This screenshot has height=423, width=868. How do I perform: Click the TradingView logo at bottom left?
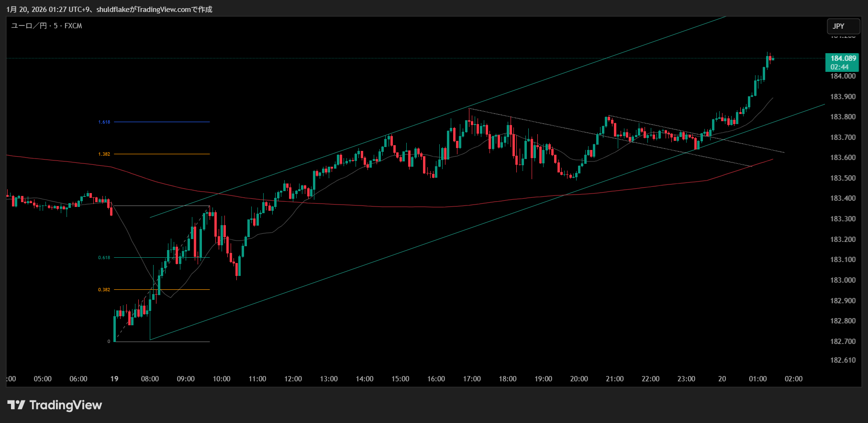pyautogui.click(x=55, y=405)
